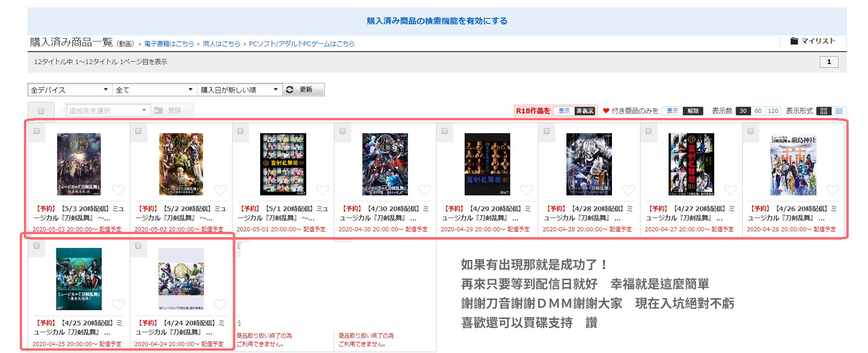Favorite the 5/3 item with its heart icon
Screen dimensions: 868x353
(x=119, y=190)
